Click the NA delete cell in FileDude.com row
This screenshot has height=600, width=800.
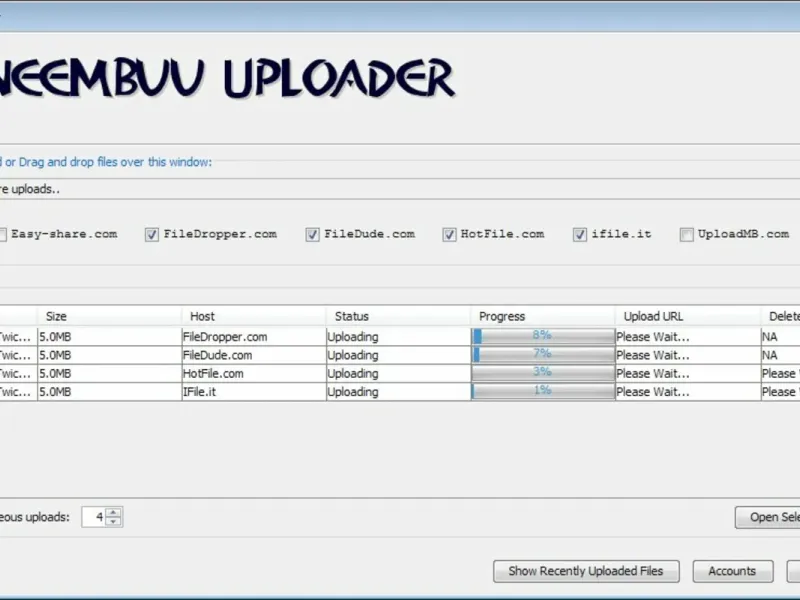(781, 355)
